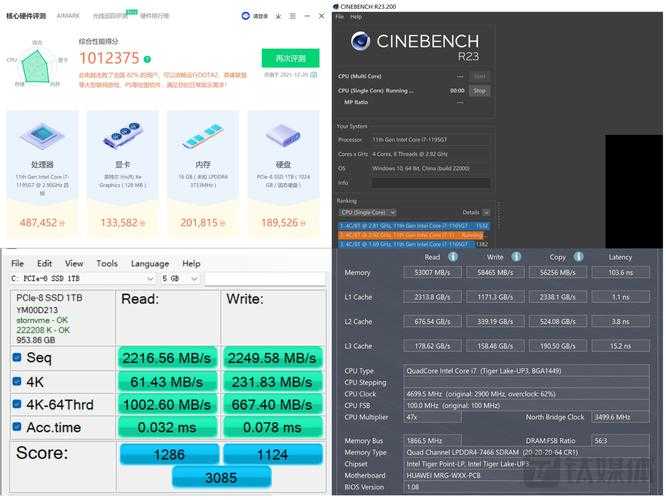Click the Cinebench R23.200 title bar icon
Screen dimensions: 666x500
tap(336, 6)
